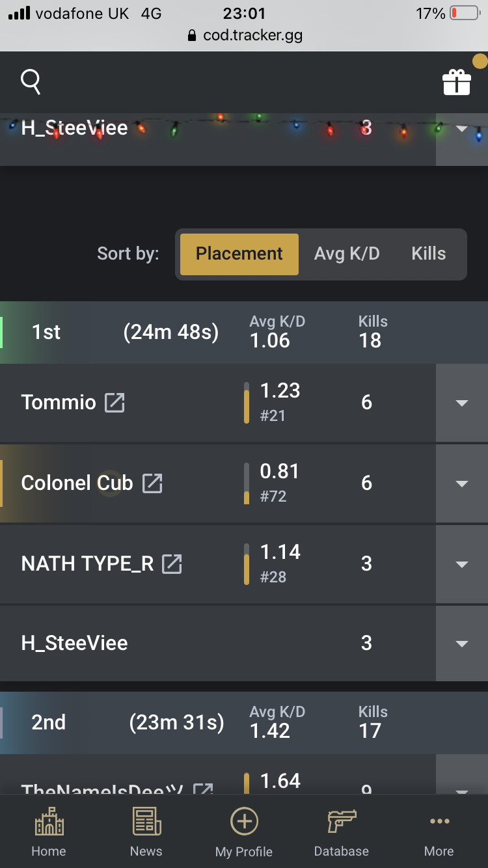
Task: Expand NATH TYPE_R's stats row
Action: pyautogui.click(x=462, y=564)
